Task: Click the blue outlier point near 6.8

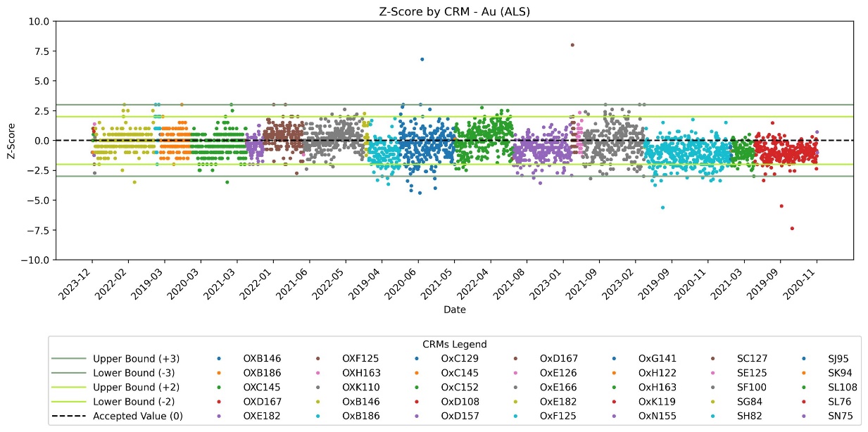Action: coord(422,59)
